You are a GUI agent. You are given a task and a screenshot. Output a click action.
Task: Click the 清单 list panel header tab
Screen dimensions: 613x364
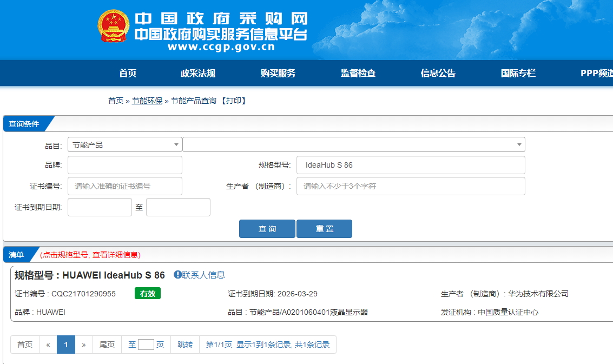click(x=16, y=255)
